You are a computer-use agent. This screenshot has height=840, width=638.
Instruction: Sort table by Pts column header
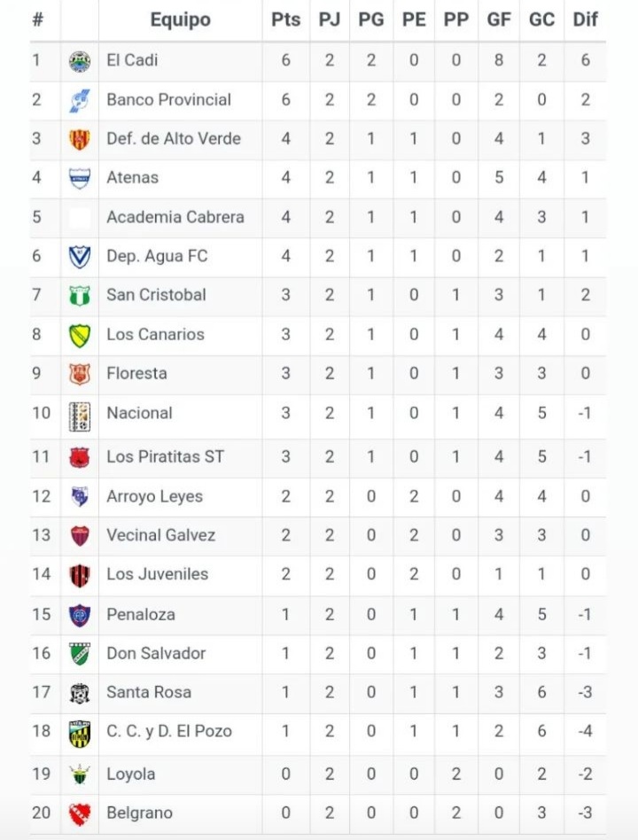pos(285,19)
